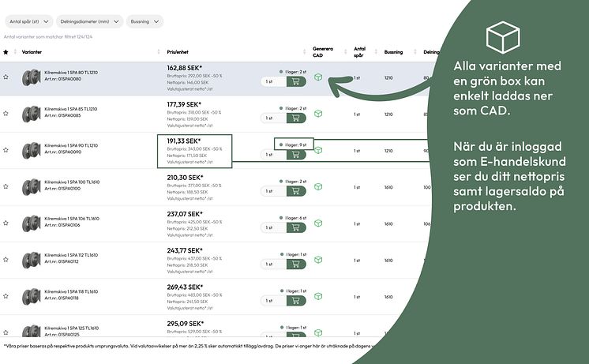This screenshot has width=589, height=364.
Task: Click green CAD box for 1 SPA 112
Action: pyautogui.click(x=317, y=260)
